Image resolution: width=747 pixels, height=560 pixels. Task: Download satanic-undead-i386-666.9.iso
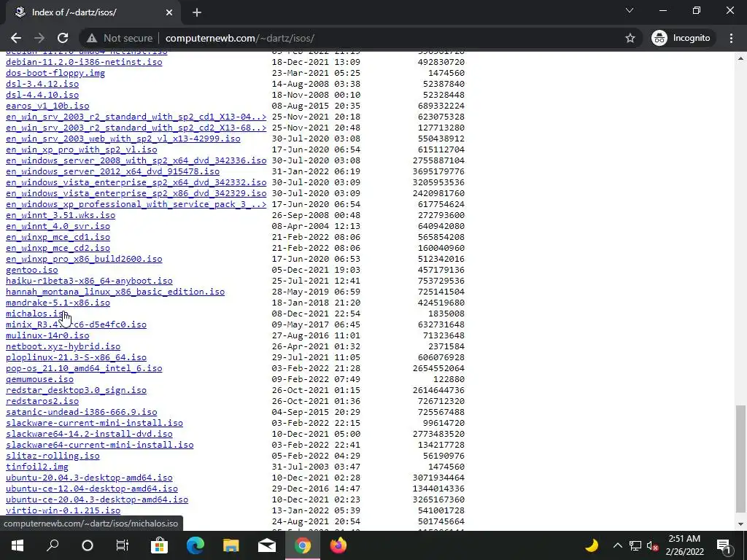82,413
